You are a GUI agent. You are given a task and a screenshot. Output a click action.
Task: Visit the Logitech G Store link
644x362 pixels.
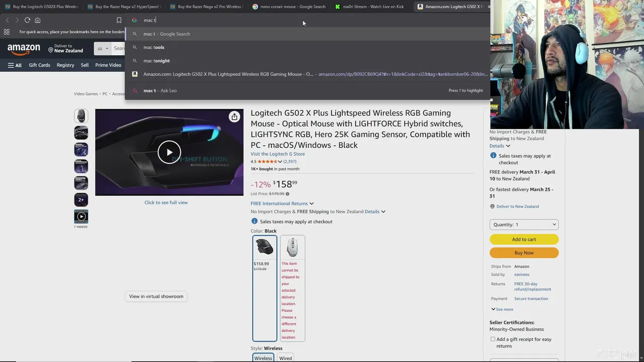(278, 154)
